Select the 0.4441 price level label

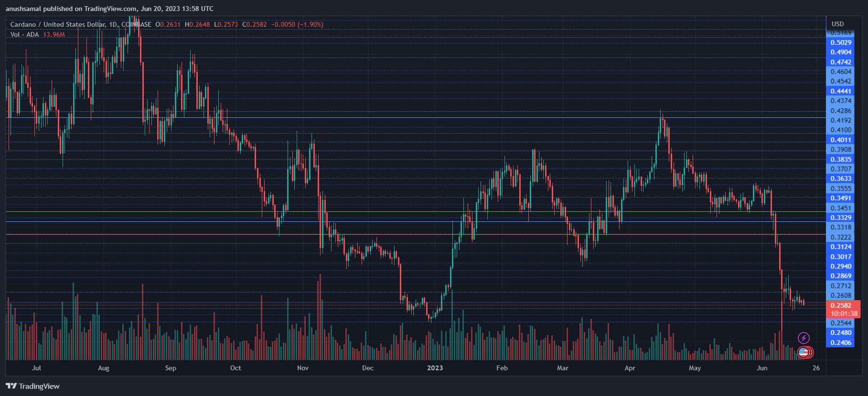[841, 91]
